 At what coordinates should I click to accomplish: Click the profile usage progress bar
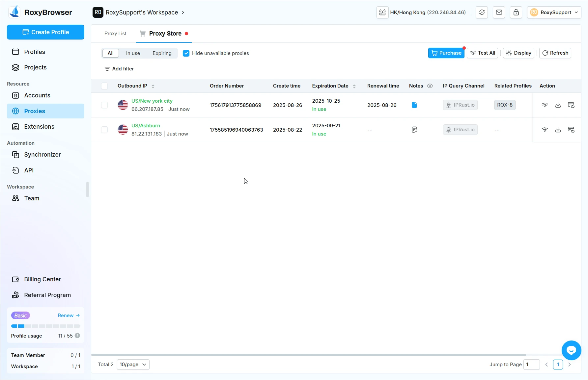point(45,326)
